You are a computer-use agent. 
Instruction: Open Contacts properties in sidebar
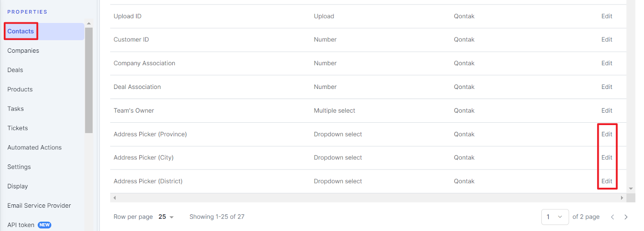[21, 31]
